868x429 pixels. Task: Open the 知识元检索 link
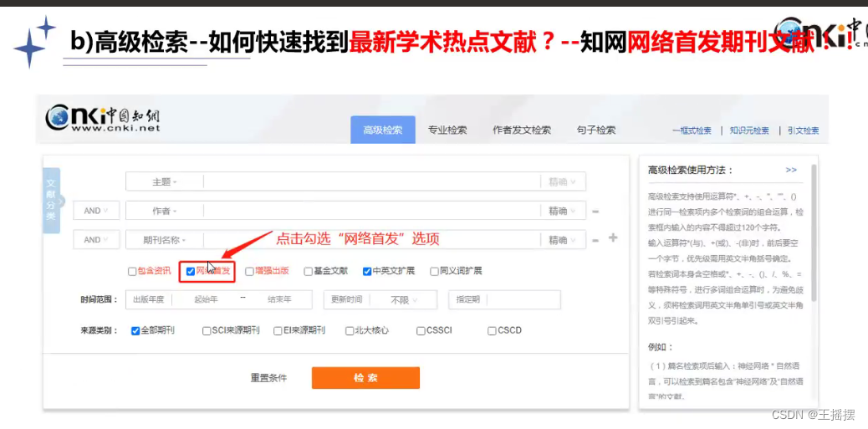(x=749, y=131)
